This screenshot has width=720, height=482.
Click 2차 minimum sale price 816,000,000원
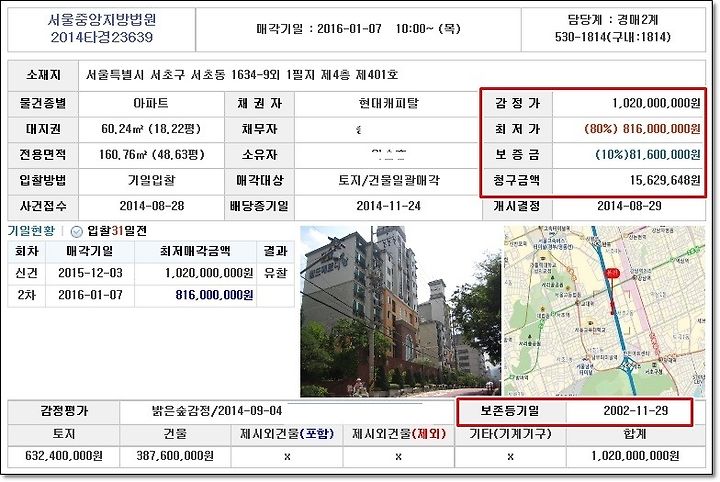coord(214,295)
